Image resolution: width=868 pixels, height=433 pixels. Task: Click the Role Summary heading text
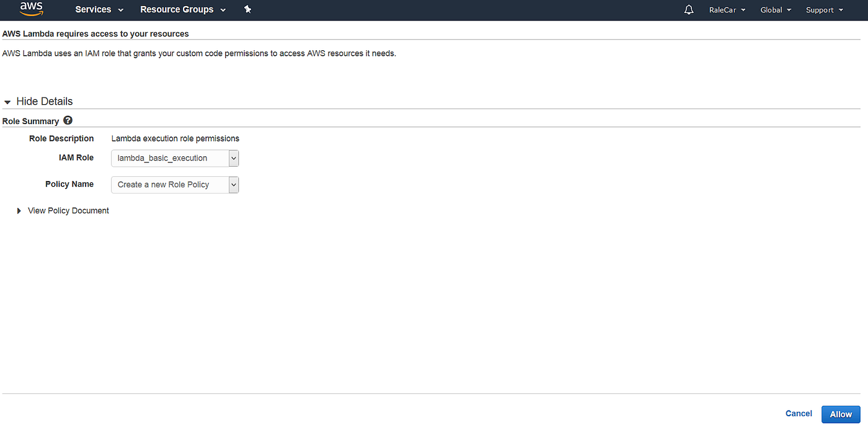coord(30,122)
